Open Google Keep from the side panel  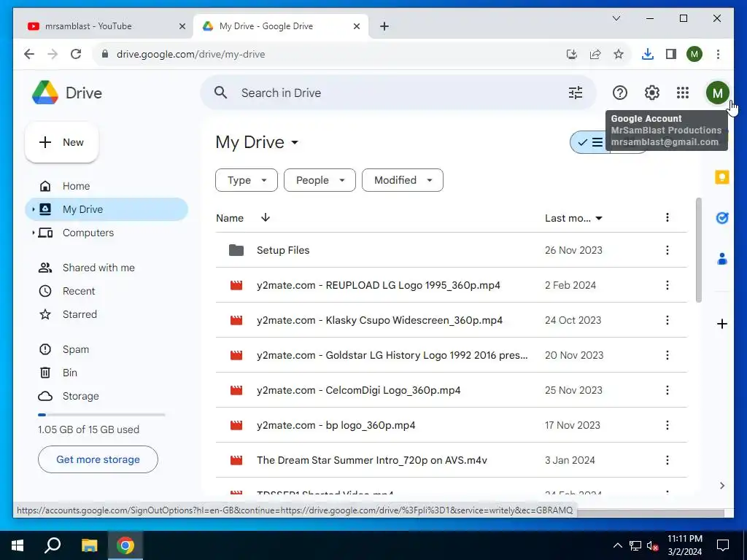tap(721, 178)
